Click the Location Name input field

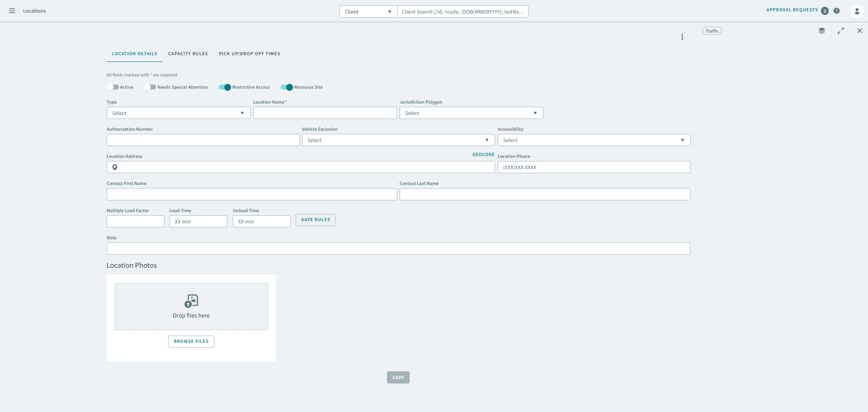point(325,113)
